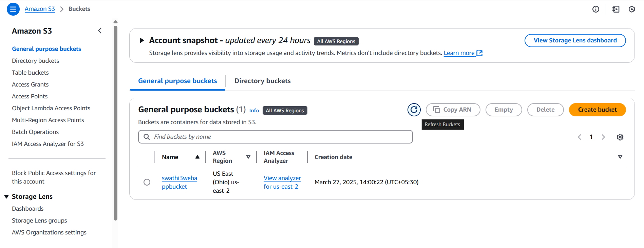The image size is (644, 248).
Task: Click the Find buckets by name field
Action: (x=276, y=137)
